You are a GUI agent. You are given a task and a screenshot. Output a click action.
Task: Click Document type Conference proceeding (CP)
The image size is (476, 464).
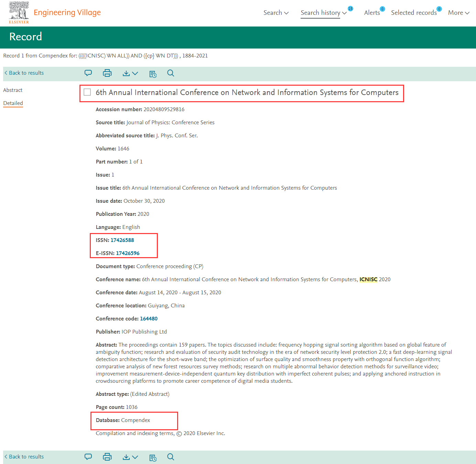tap(150, 266)
